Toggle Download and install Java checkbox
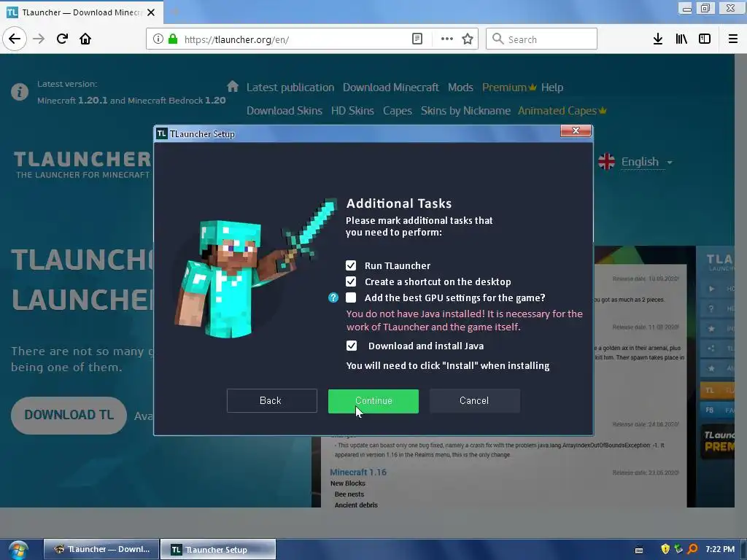The height and width of the screenshot is (560, 747). (351, 346)
